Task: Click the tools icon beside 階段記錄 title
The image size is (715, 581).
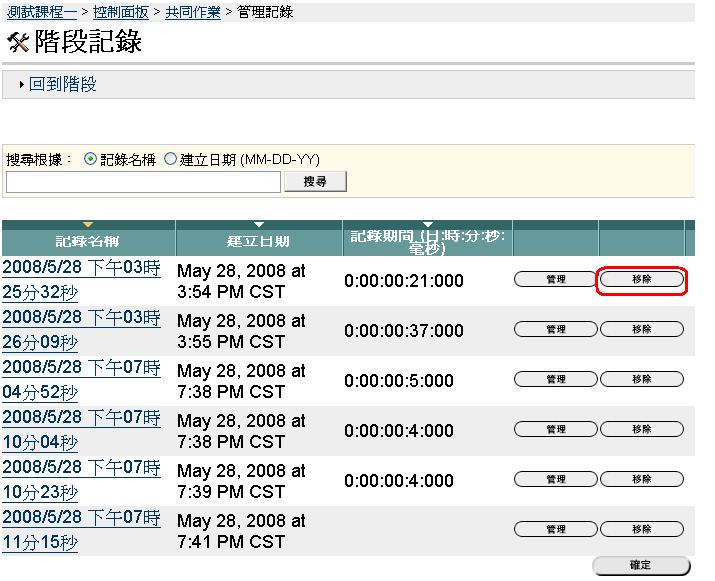Action: point(18,42)
